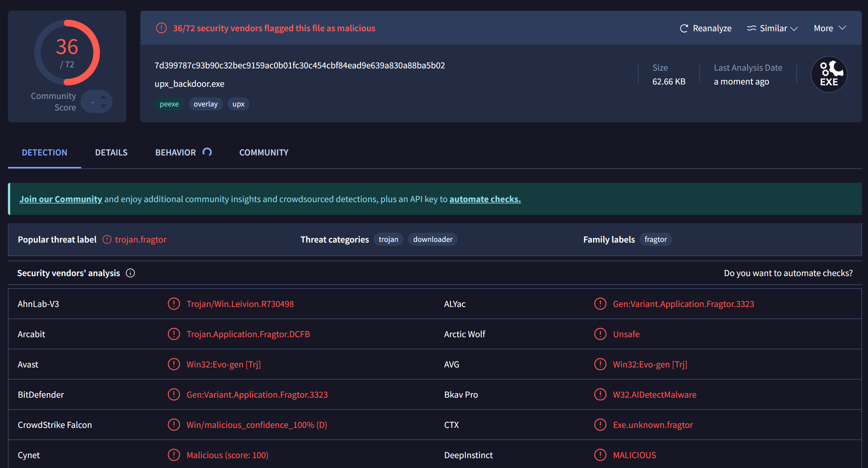The image size is (868, 468).
Task: Open the More dropdown menu
Action: tap(830, 28)
